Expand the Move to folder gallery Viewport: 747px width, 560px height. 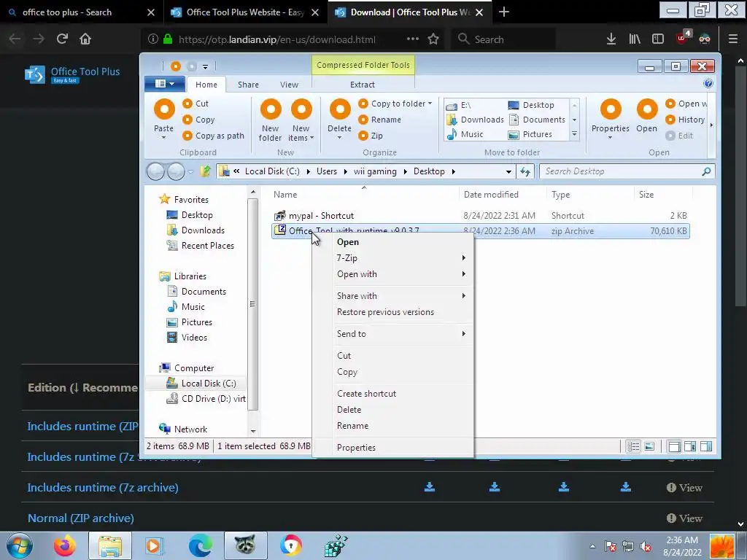575,134
